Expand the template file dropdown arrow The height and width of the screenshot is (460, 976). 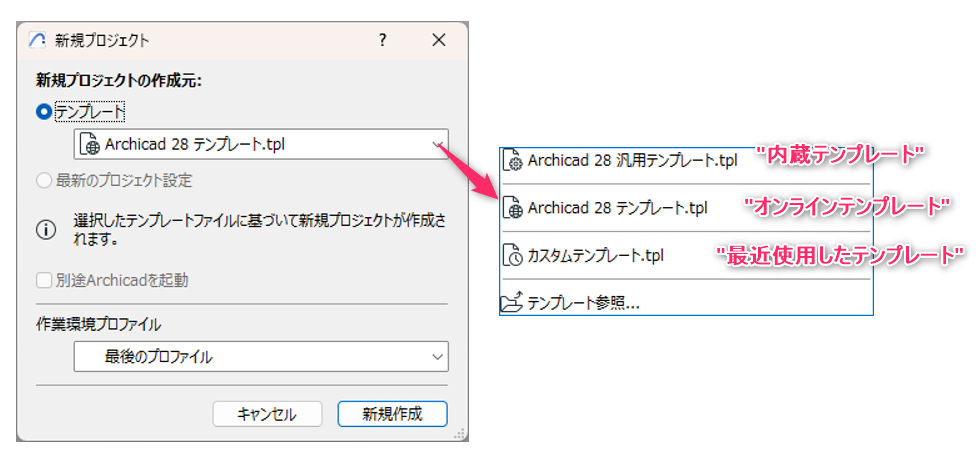436,144
